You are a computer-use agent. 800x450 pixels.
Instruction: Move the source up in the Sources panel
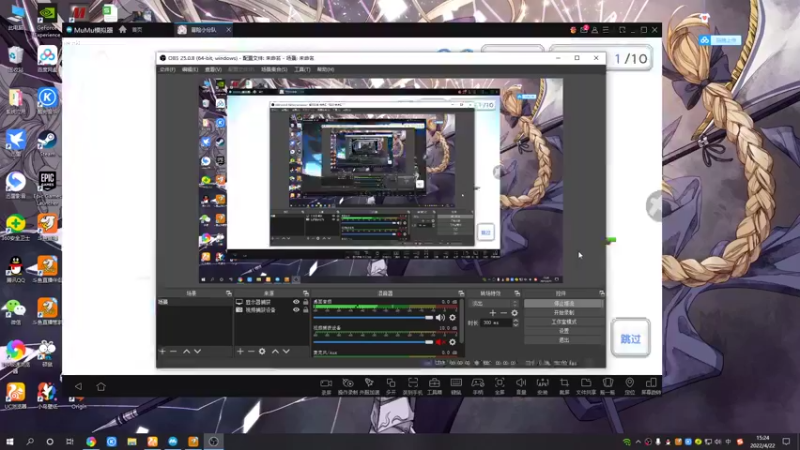tap(275, 352)
